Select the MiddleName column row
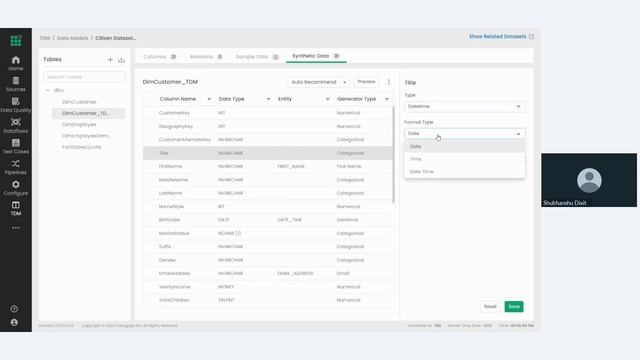 click(267, 180)
